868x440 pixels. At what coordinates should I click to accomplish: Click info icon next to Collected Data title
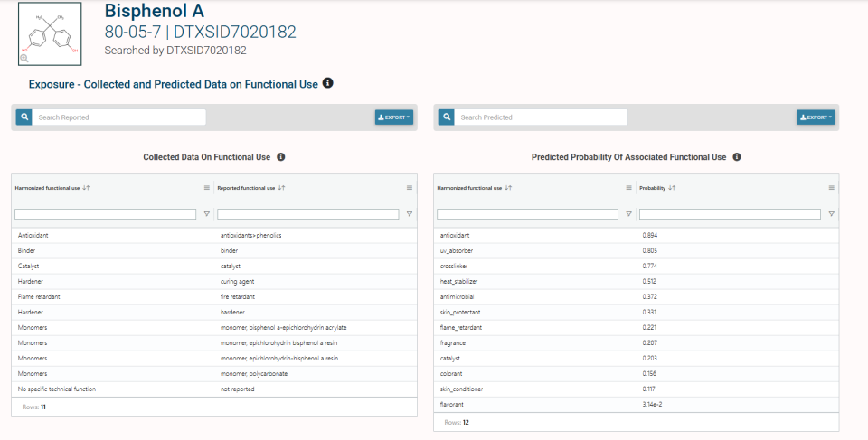click(280, 157)
